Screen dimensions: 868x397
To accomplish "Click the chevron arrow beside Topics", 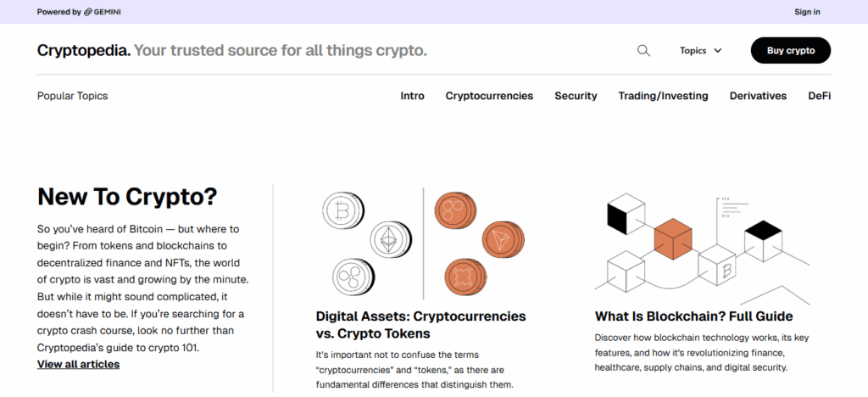I will click(x=718, y=51).
